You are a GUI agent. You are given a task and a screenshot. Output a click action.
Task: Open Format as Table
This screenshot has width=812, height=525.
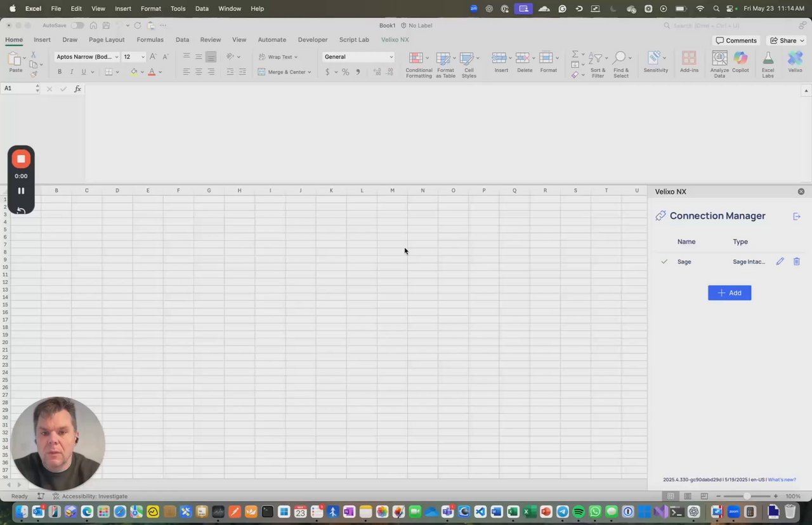pos(445,65)
